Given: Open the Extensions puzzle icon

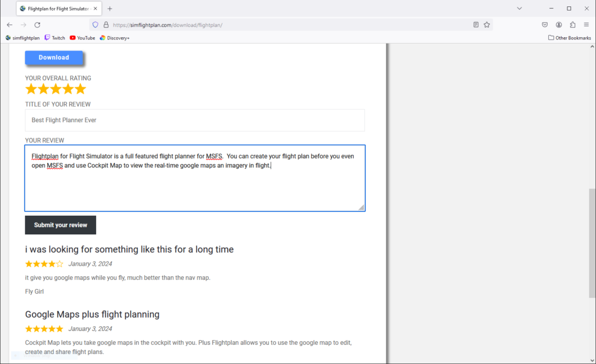Looking at the screenshot, I should (573, 25).
